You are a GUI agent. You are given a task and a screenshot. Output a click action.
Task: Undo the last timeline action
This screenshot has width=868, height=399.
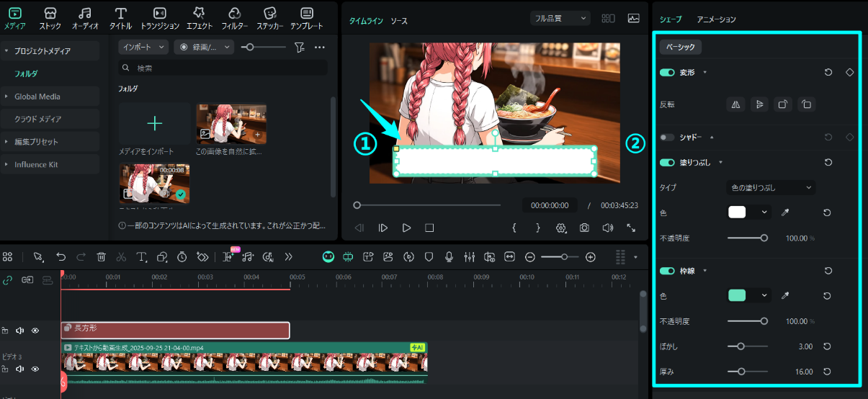[61, 257]
